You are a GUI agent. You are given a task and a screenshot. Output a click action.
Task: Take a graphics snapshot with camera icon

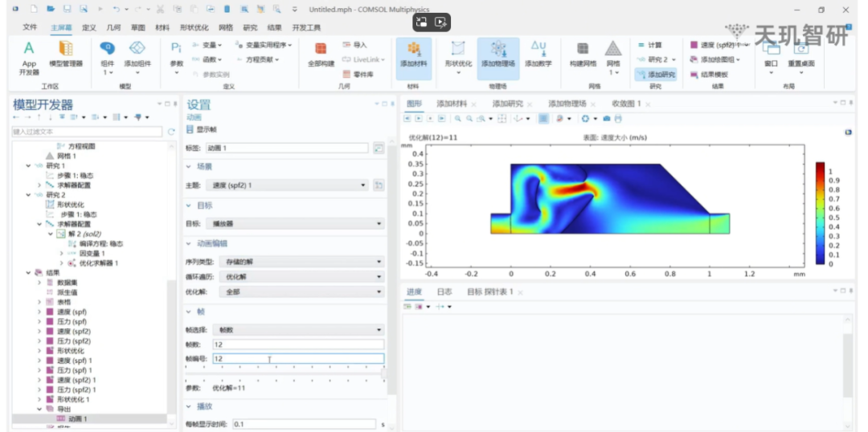(607, 118)
